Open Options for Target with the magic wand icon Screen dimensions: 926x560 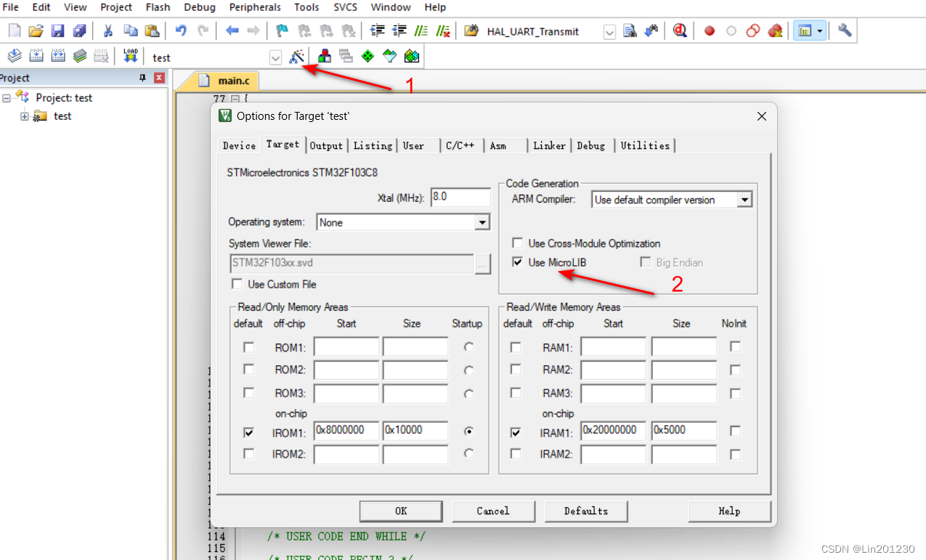tap(296, 56)
